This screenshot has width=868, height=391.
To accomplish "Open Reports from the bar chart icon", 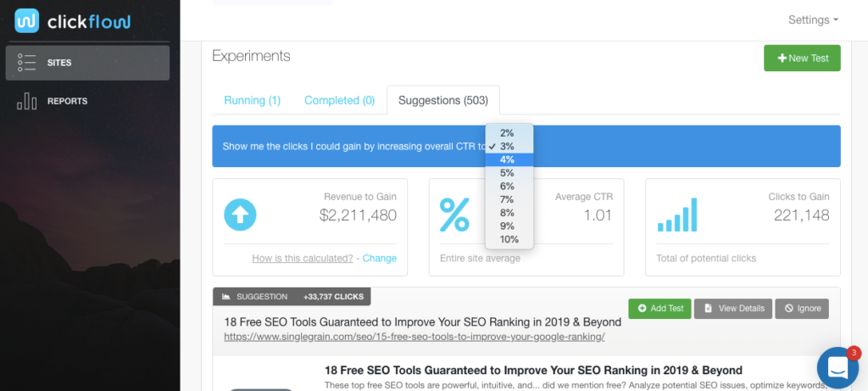I will coord(27,102).
